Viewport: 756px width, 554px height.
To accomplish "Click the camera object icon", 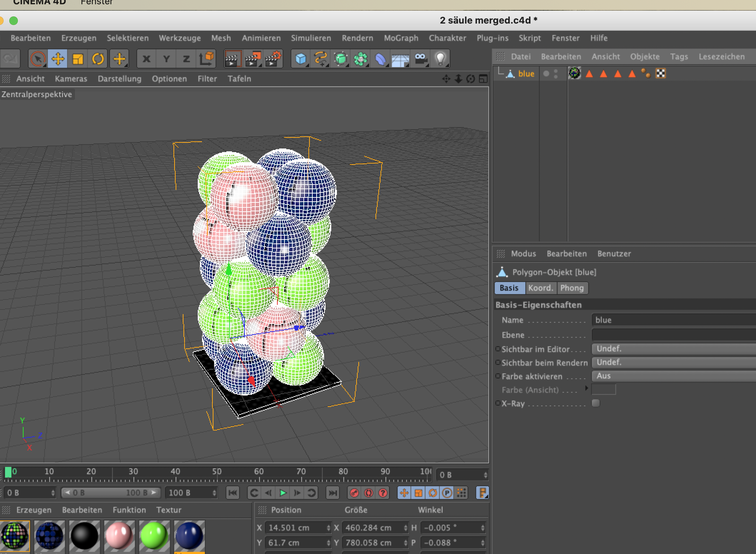I will pyautogui.click(x=420, y=59).
